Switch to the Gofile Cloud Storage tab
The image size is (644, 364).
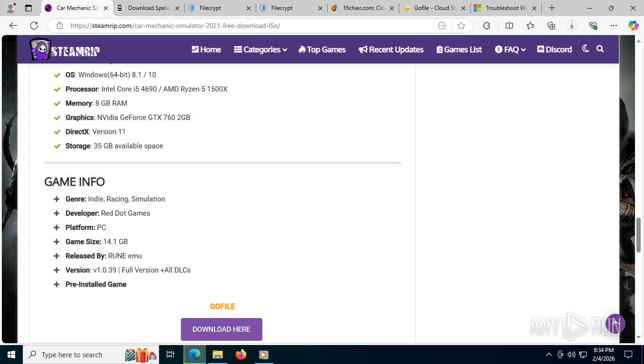(435, 8)
